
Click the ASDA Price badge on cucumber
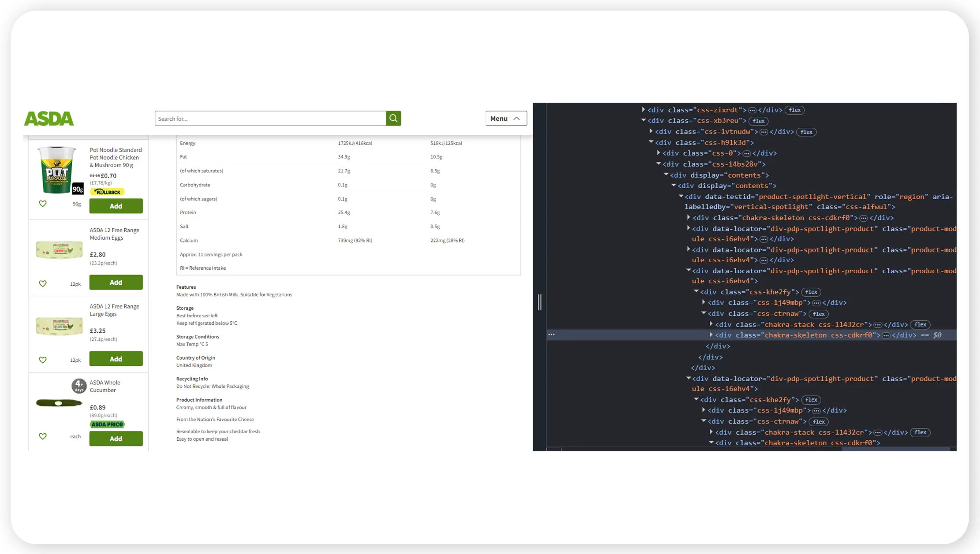pos(108,424)
